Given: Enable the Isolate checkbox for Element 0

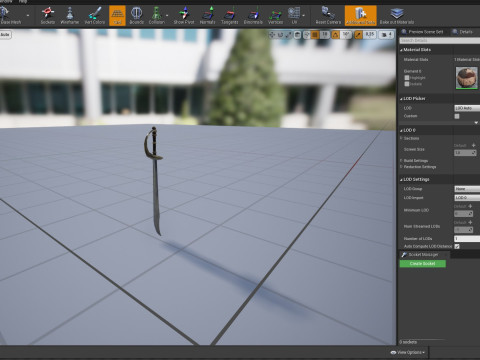Looking at the screenshot, I should [407, 84].
